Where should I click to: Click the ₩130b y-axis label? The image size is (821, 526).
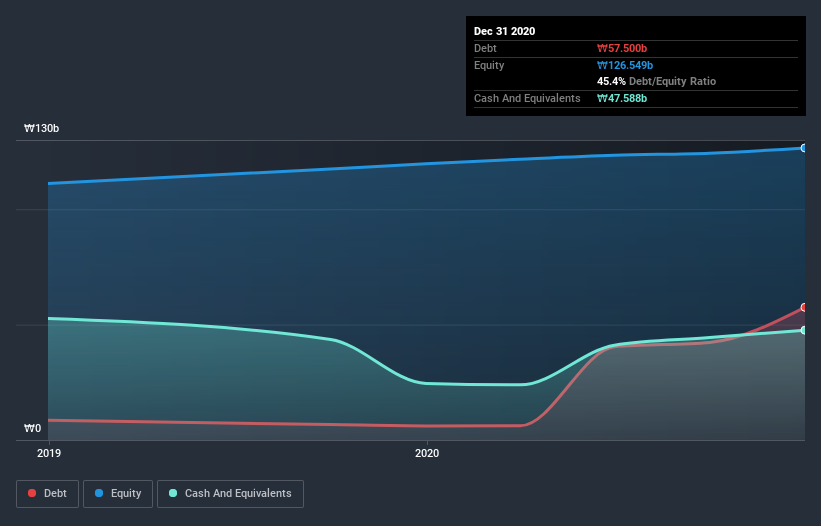tap(41, 128)
